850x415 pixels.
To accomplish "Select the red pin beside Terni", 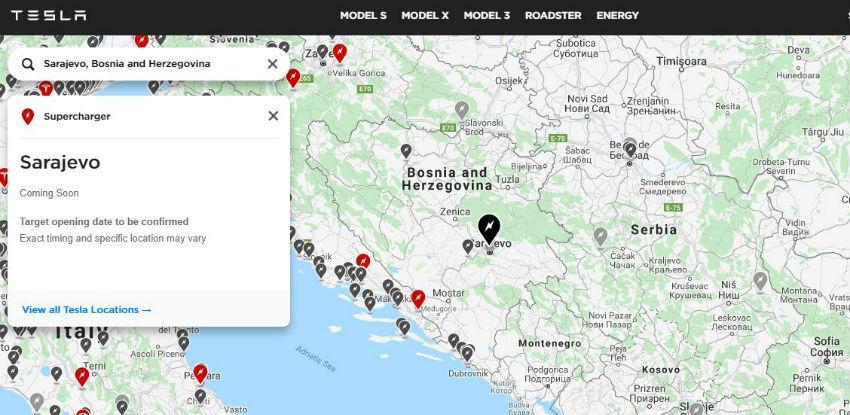I will click(82, 376).
